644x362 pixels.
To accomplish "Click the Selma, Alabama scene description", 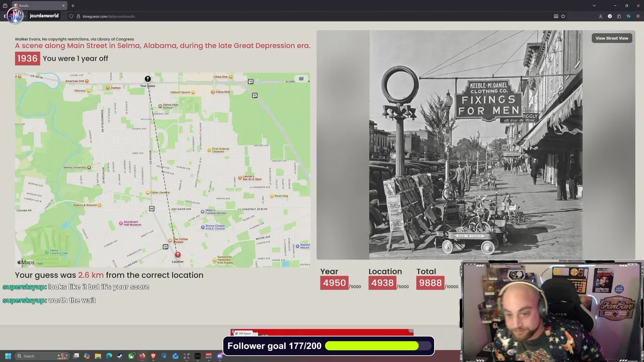I will pyautogui.click(x=163, y=45).
